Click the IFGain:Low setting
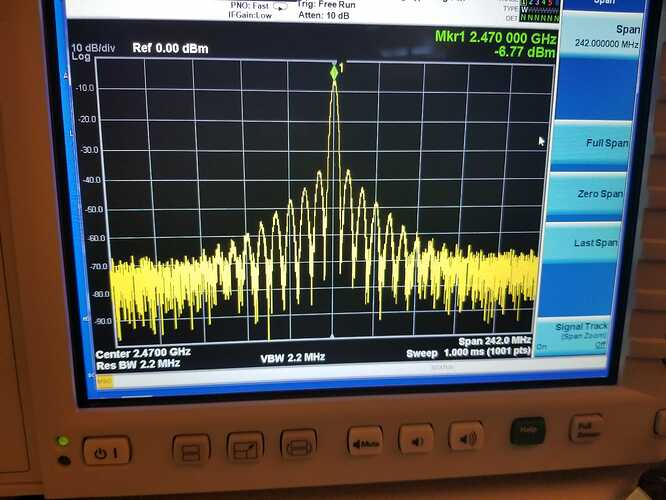 [x=250, y=15]
